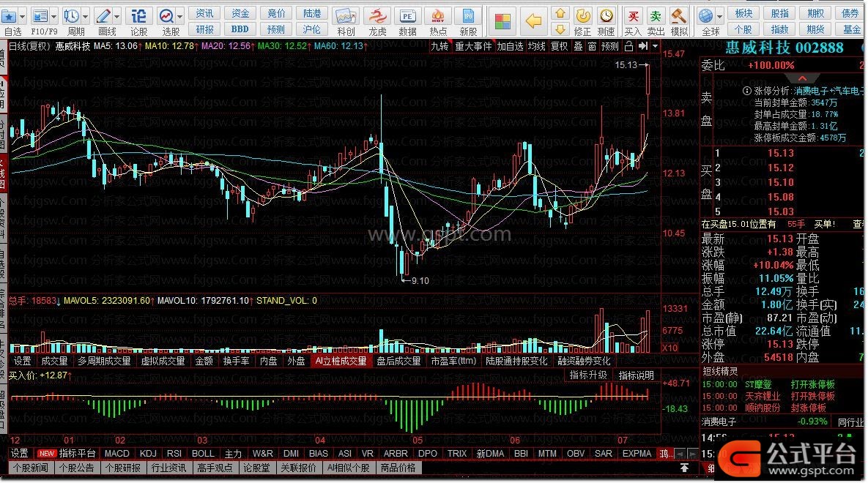The height and width of the screenshot is (483, 868).
Task: Open the 科创 board icon
Action: coord(346,16)
